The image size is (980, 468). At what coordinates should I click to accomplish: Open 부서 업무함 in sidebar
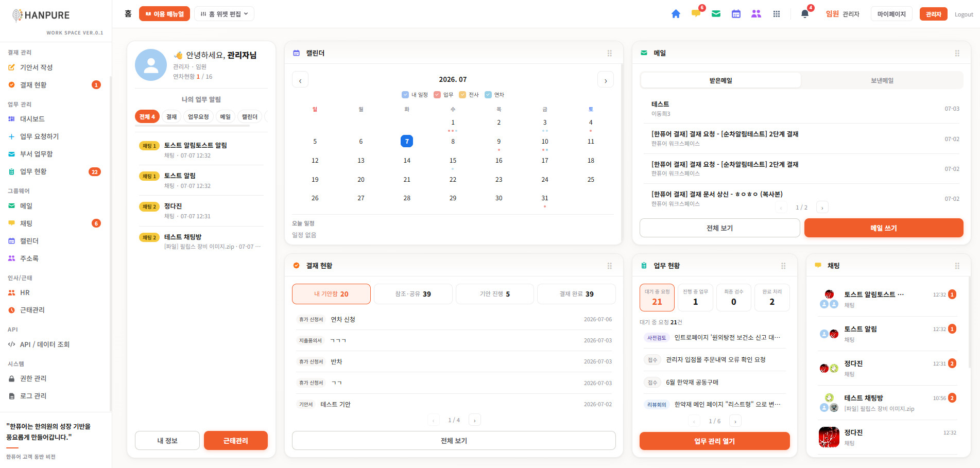point(55,154)
